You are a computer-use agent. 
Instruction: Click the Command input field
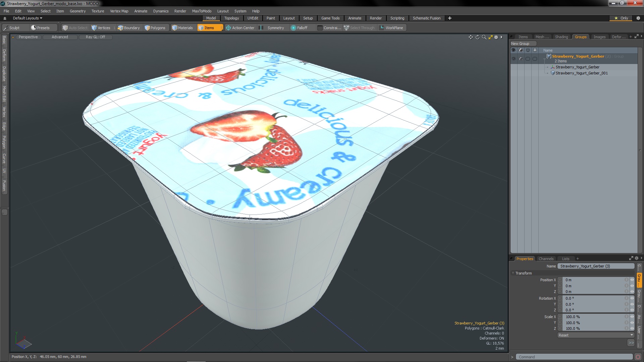(574, 357)
